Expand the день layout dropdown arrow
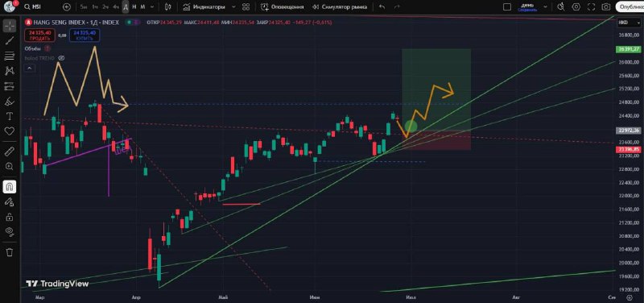This screenshot has height=303, width=644. (546, 7)
